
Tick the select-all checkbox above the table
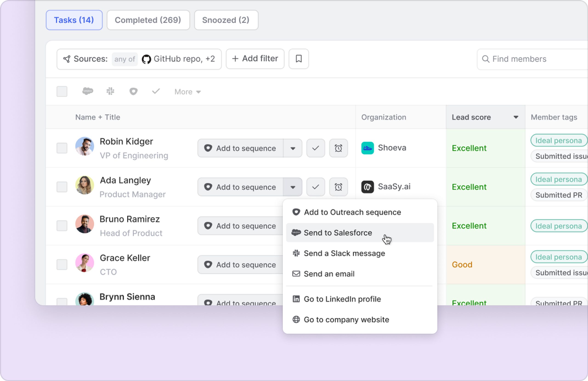tap(62, 91)
